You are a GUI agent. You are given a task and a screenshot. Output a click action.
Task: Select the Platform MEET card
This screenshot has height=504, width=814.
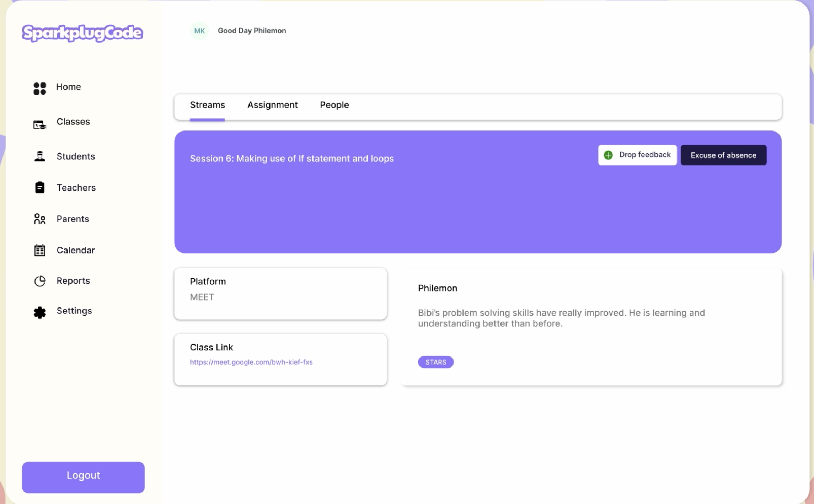click(x=280, y=293)
